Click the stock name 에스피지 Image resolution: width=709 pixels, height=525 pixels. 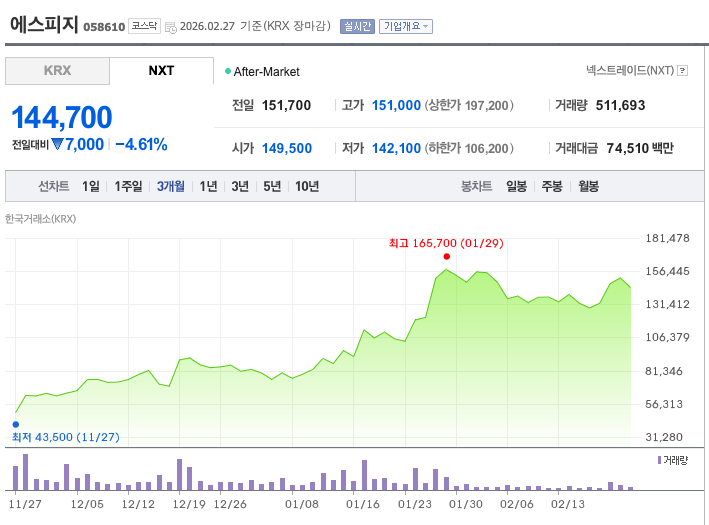[x=44, y=24]
